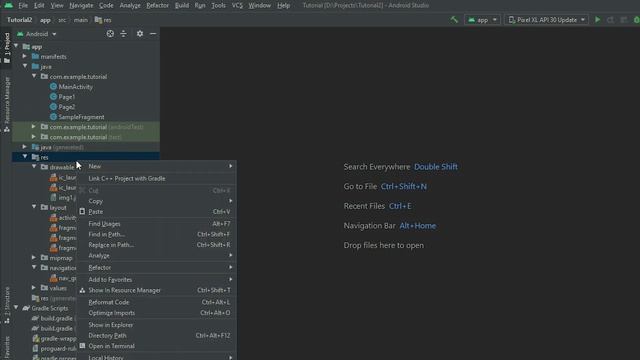Choose Optimize Imports option
The image size is (640, 360).
tap(157, 313)
